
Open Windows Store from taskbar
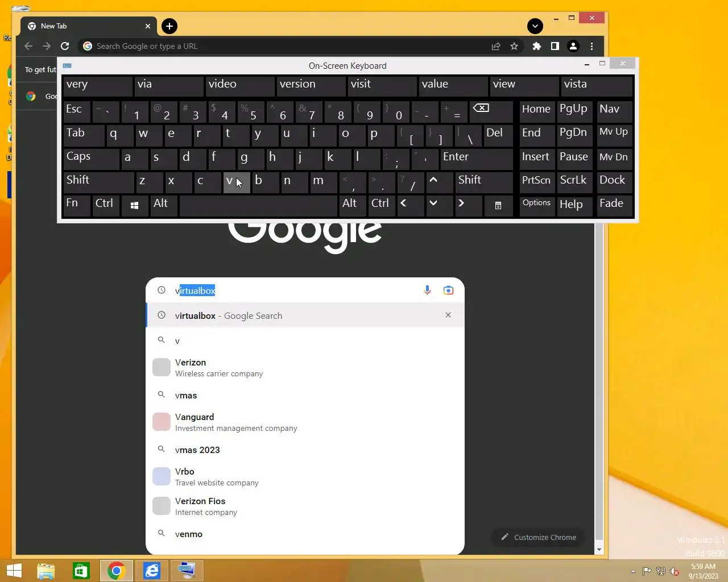click(81, 570)
